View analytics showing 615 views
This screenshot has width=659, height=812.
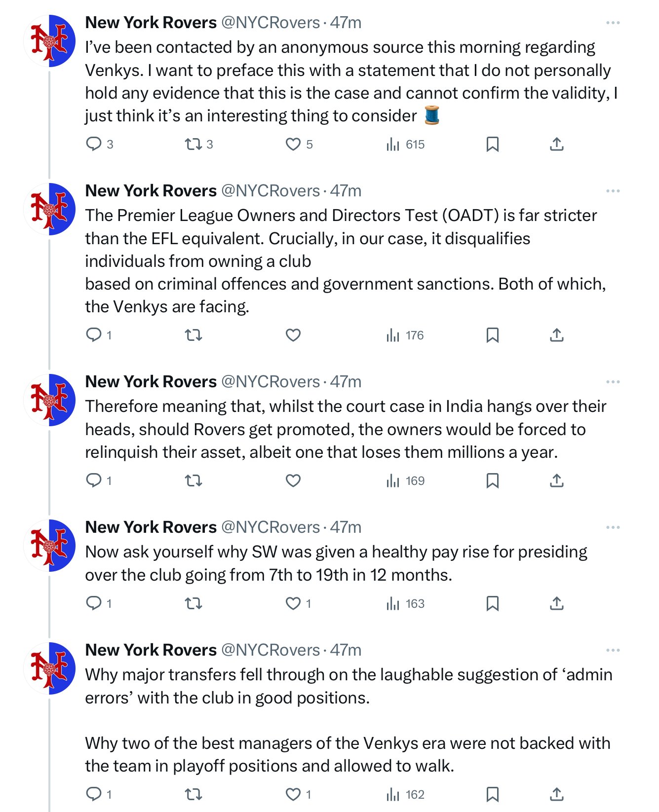click(405, 144)
